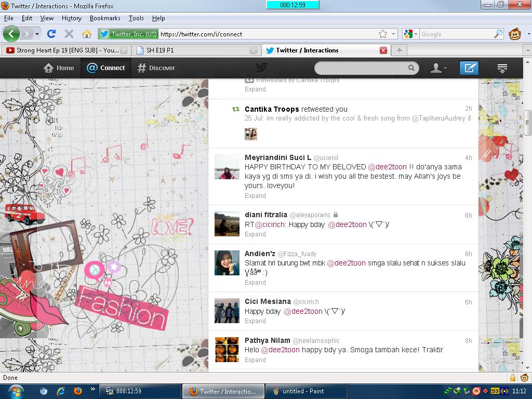Click the magnifier search button in Google box
The image size is (532, 399).
(498, 34)
